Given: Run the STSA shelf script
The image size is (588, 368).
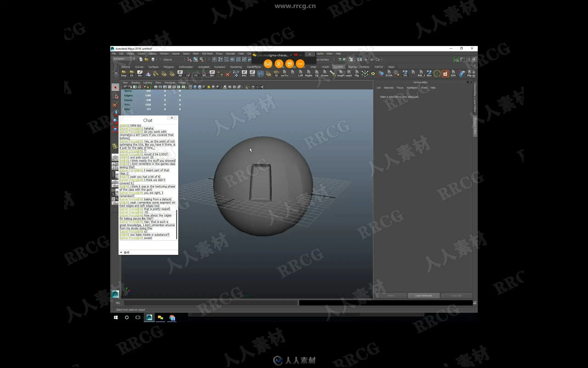Looking at the screenshot, I should (389, 74).
